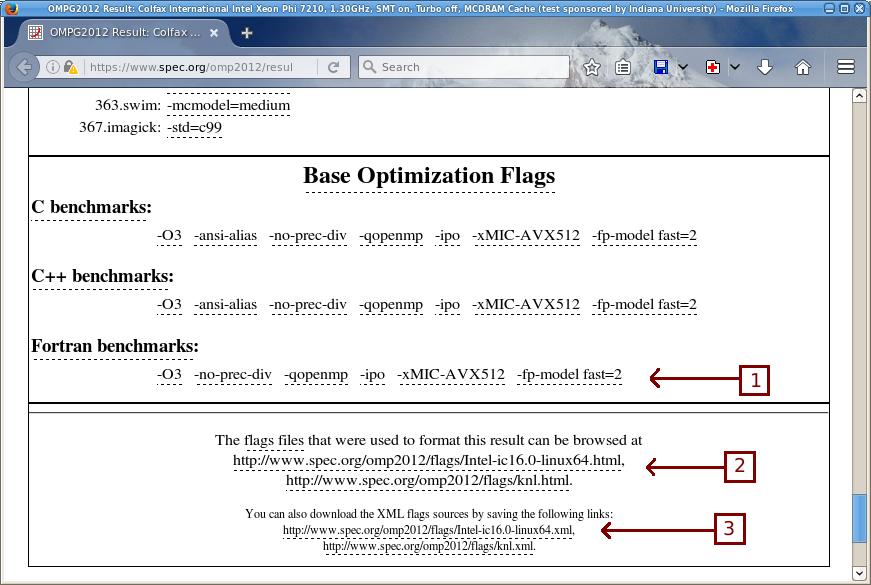
Task: Open a new tab with the plus button
Action: click(x=246, y=31)
